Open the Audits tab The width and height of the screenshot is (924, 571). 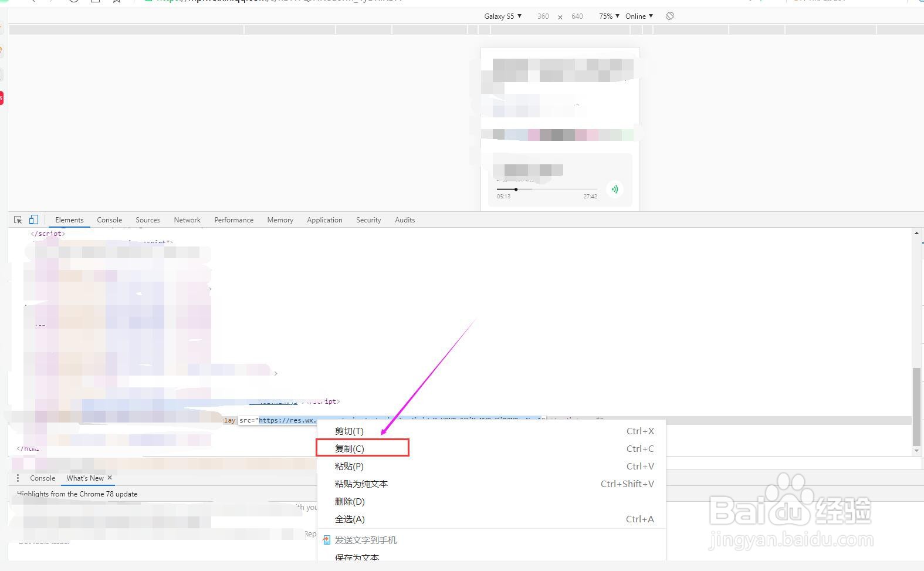click(x=405, y=220)
